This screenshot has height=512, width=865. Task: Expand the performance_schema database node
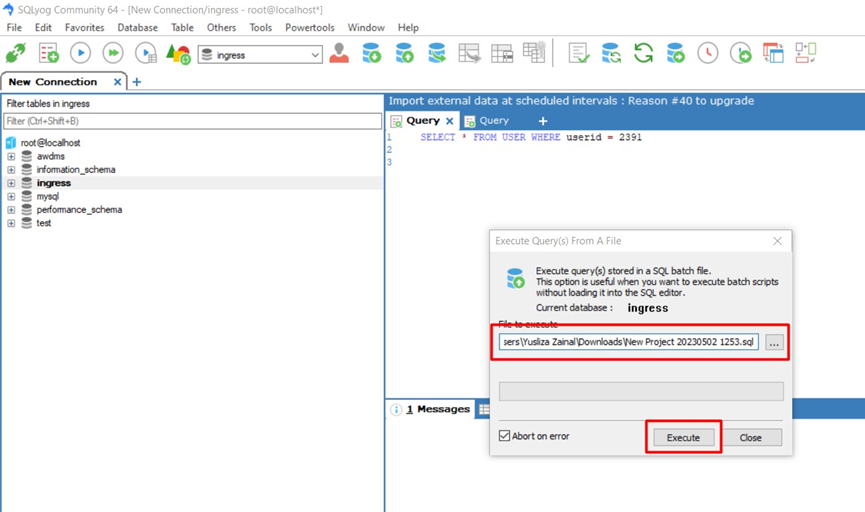11,210
